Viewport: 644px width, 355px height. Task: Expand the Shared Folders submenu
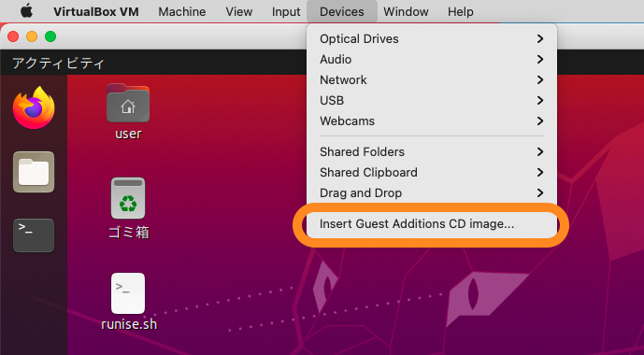point(432,152)
